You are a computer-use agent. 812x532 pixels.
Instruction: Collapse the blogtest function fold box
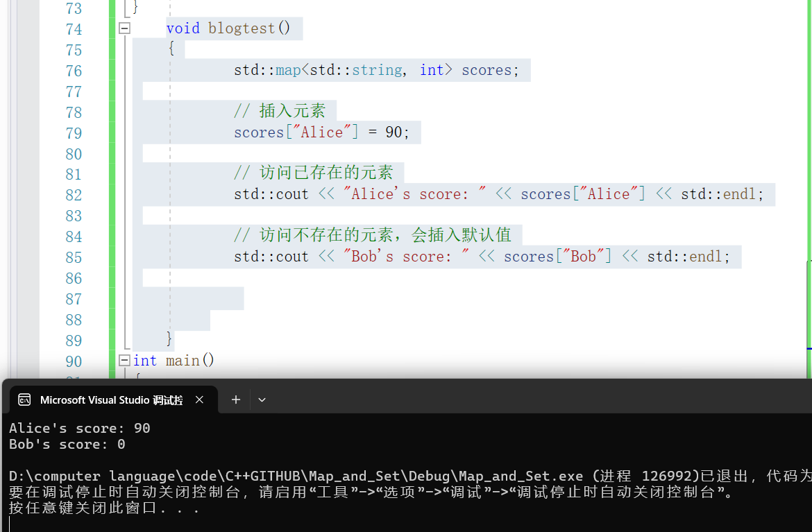click(124, 28)
